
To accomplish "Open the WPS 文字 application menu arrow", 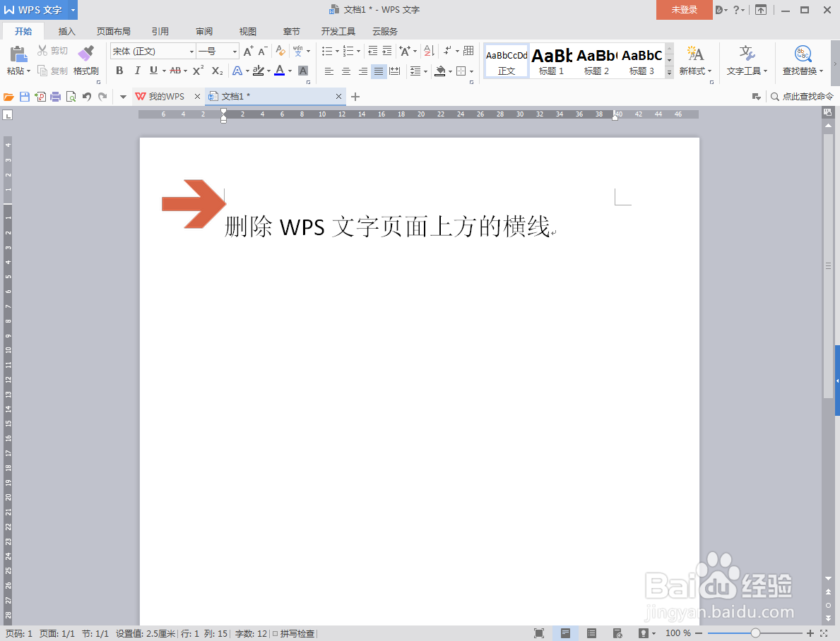I will point(73,10).
